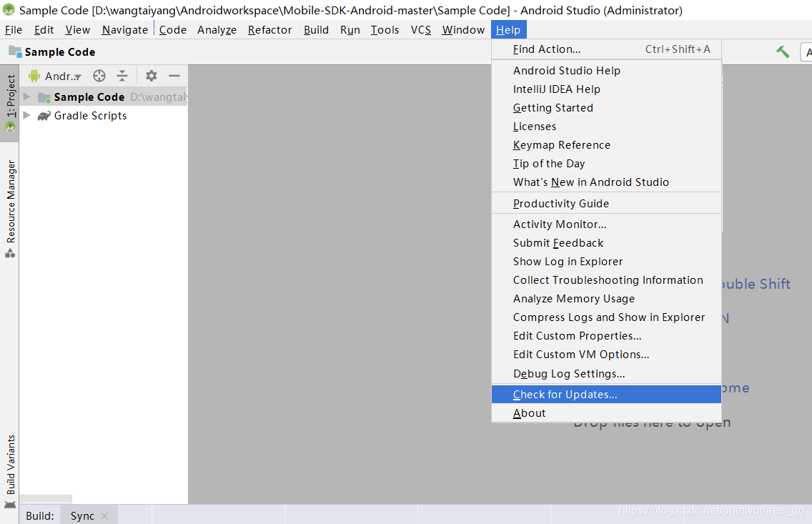
Task: Hide the Project panel with minus icon
Action: (x=174, y=76)
